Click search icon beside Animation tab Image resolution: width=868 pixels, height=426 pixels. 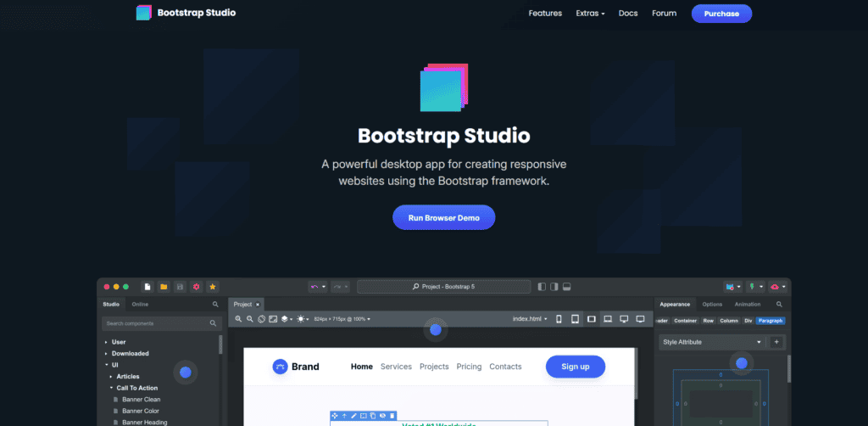pos(780,304)
